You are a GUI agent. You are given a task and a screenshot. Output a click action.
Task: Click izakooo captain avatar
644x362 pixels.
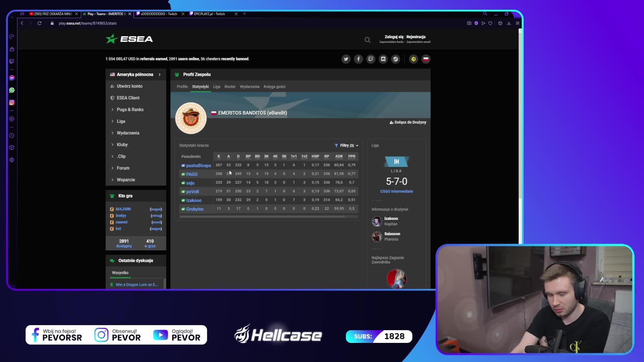(377, 221)
